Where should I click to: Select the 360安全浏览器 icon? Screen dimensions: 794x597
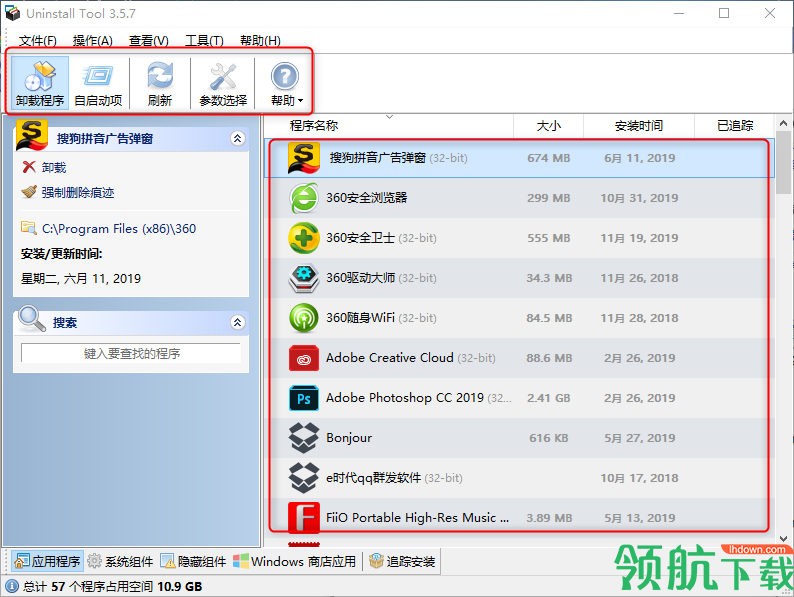[304, 198]
